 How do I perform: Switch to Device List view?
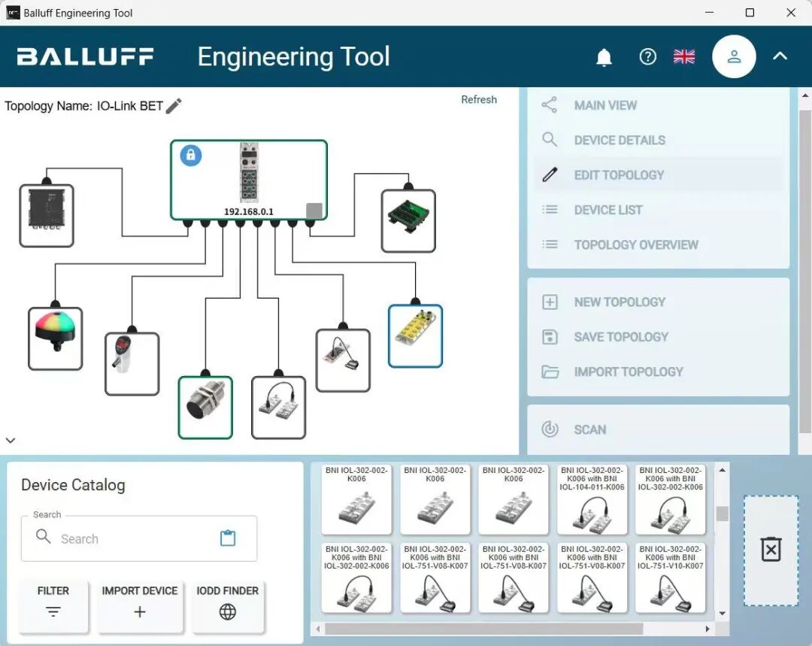tap(607, 210)
